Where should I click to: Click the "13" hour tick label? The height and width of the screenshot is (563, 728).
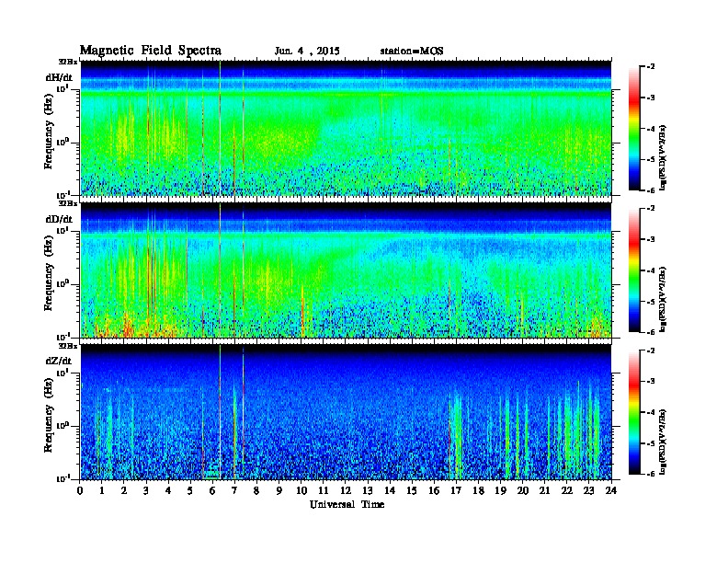368,490
